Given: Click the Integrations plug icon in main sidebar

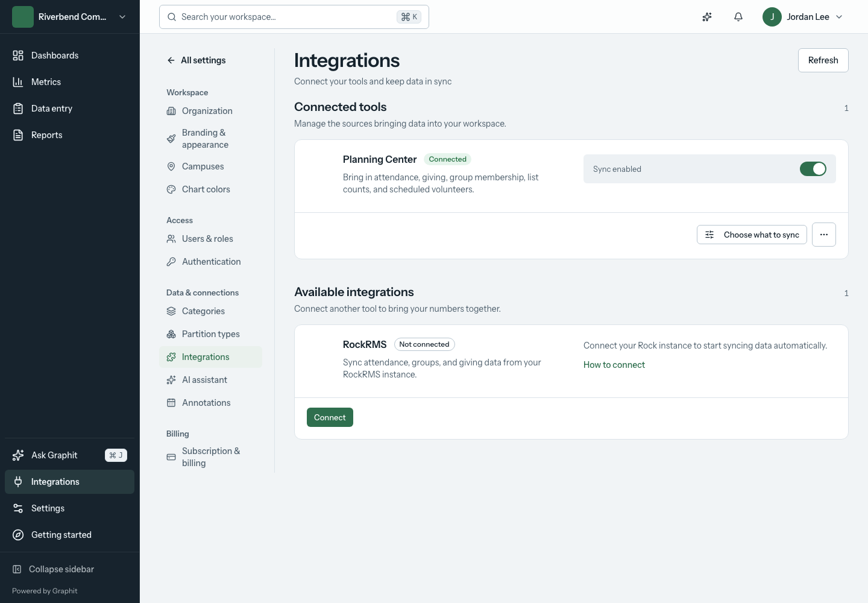Looking at the screenshot, I should coord(18,482).
